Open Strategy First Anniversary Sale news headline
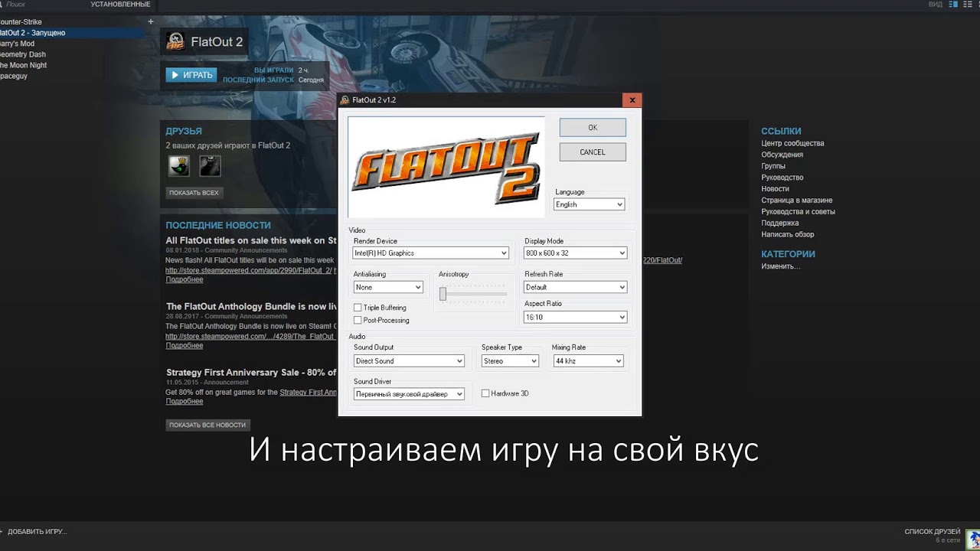The height and width of the screenshot is (551, 980). click(x=252, y=373)
